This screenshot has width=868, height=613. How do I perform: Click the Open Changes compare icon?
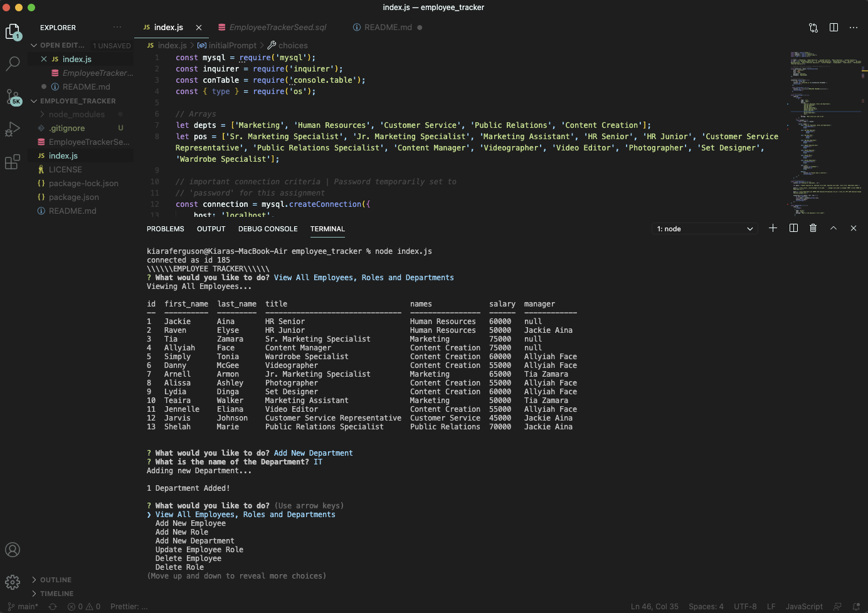point(813,28)
